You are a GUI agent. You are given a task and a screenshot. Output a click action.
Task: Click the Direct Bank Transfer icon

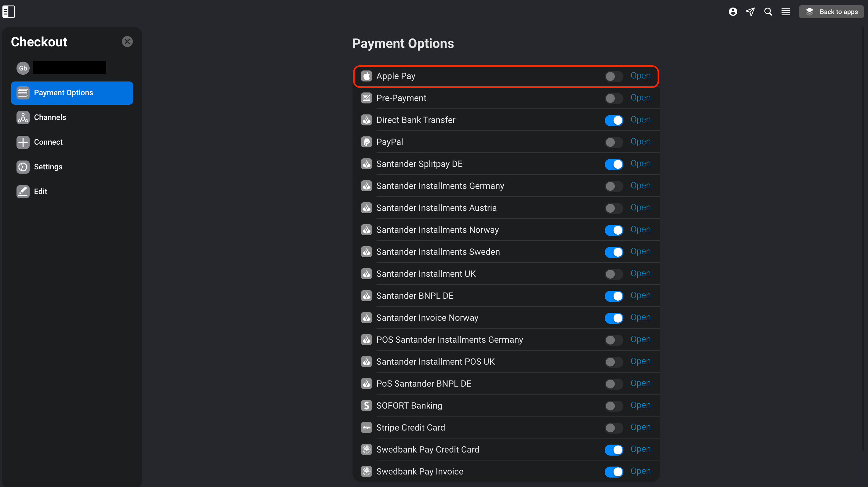click(x=366, y=120)
